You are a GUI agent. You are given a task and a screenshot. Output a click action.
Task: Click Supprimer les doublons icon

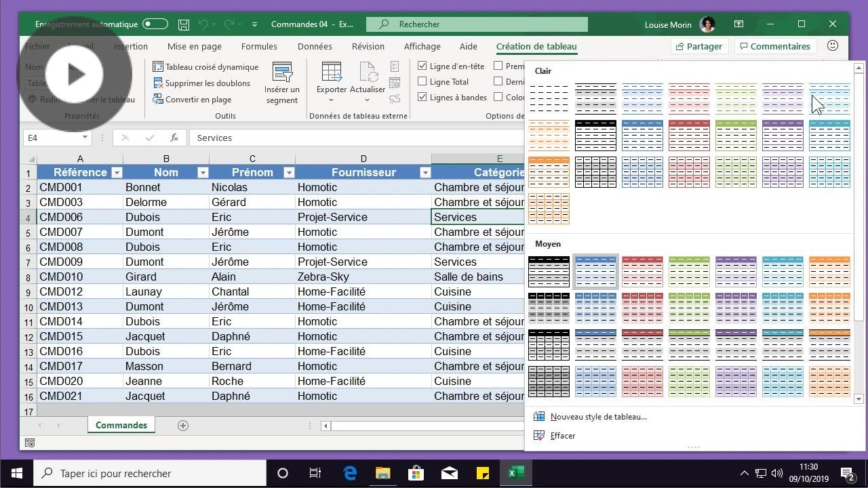pyautogui.click(x=158, y=83)
